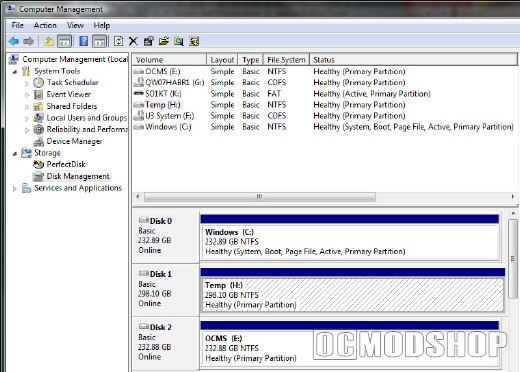Toggle Show/Hide Console Tree toolbar button
Screen dimensions: 520x372
(65, 41)
